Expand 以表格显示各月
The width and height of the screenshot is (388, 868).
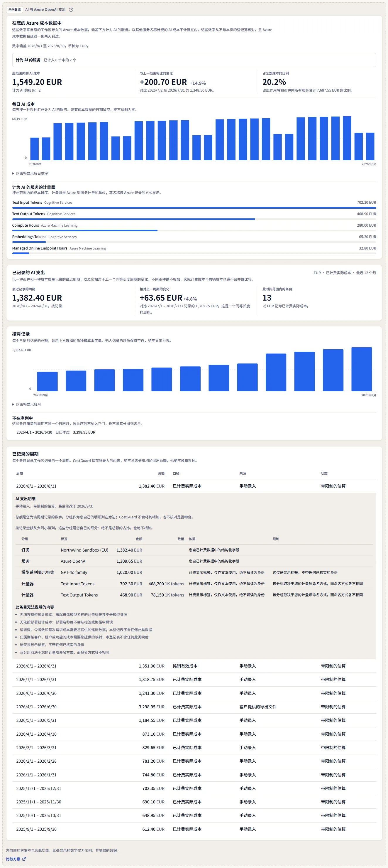click(27, 404)
